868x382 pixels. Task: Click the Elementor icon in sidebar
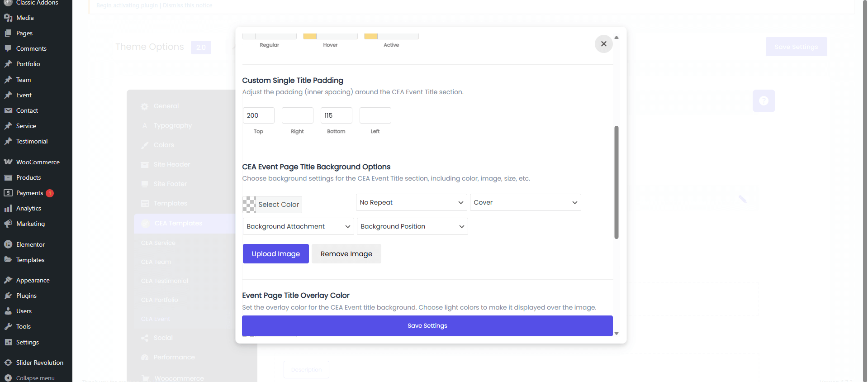tap(8, 244)
